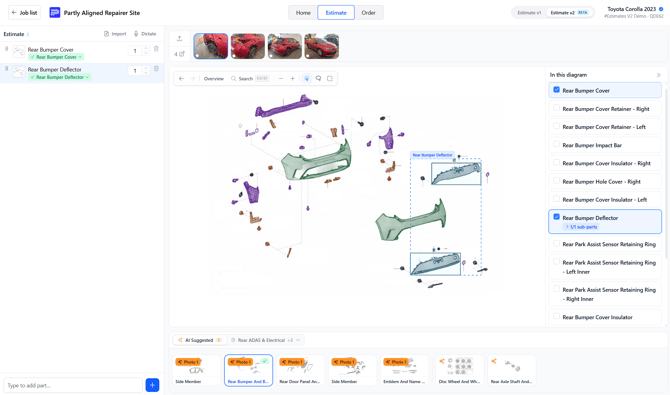Switch to Estimate v2 beta
Screen dimensions: 670x395
(x=569, y=13)
